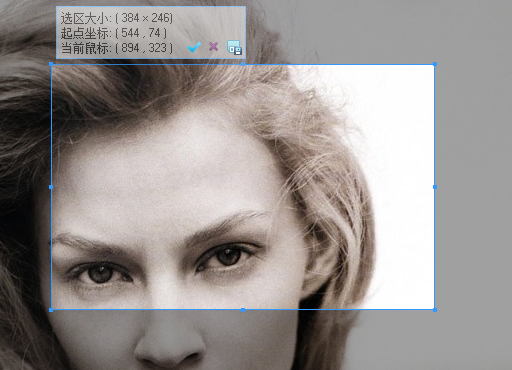Click the top-center selection handle
The image size is (512, 370).
(243, 64)
